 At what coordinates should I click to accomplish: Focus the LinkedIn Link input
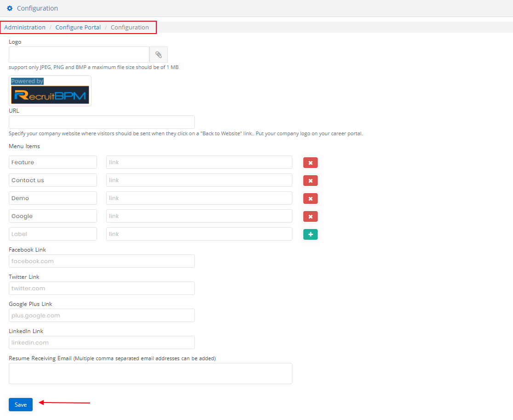tap(101, 342)
